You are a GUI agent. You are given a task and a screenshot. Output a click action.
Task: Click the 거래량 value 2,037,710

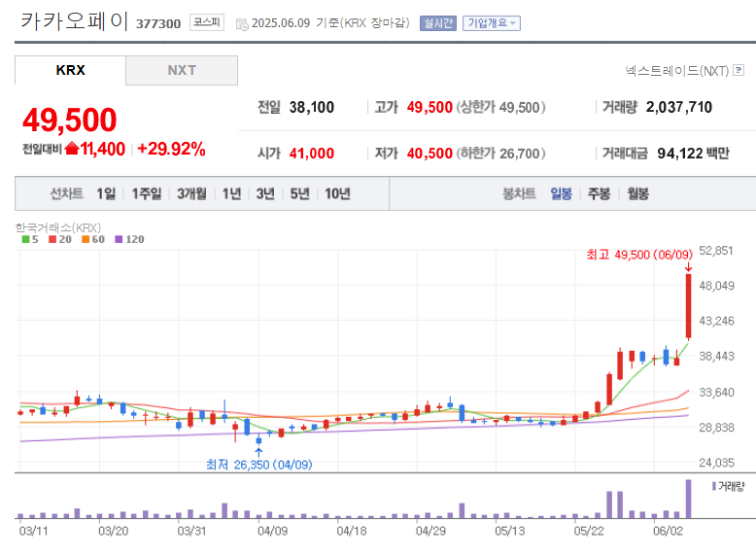click(x=679, y=107)
